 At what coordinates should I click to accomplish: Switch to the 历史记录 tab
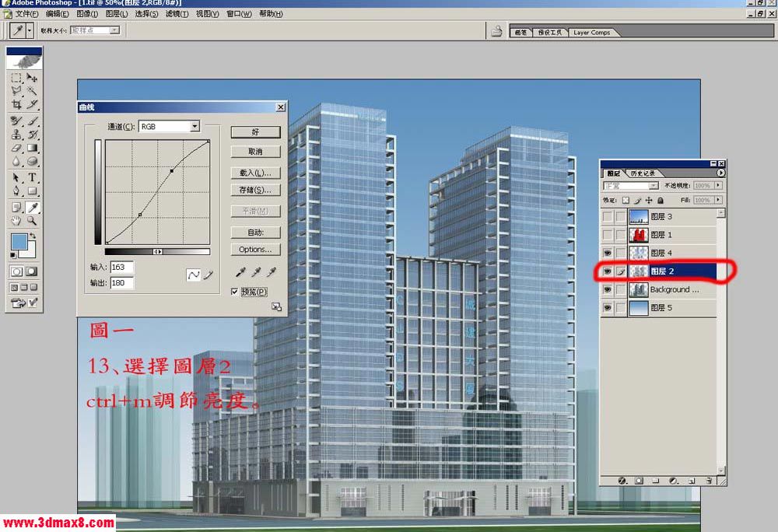pos(643,173)
